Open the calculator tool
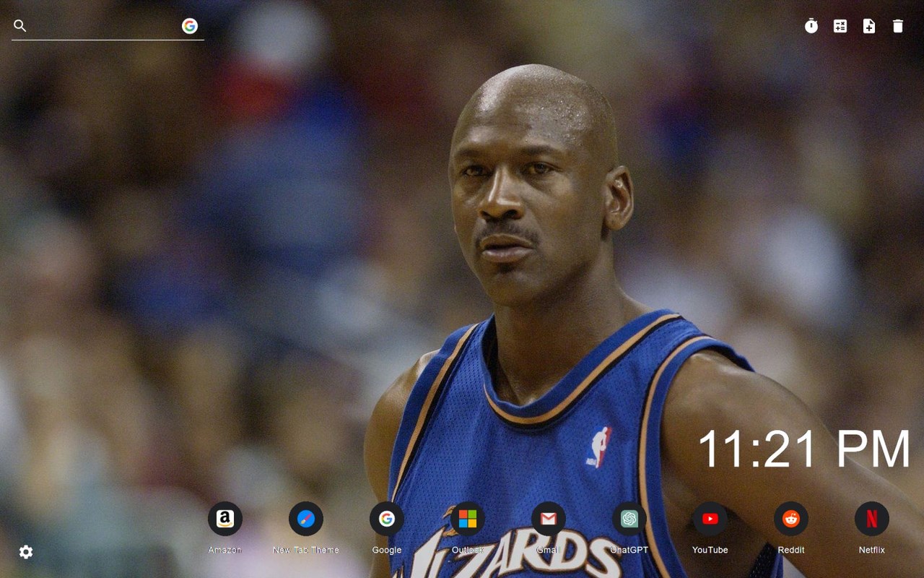The width and height of the screenshot is (924, 578). (x=840, y=26)
